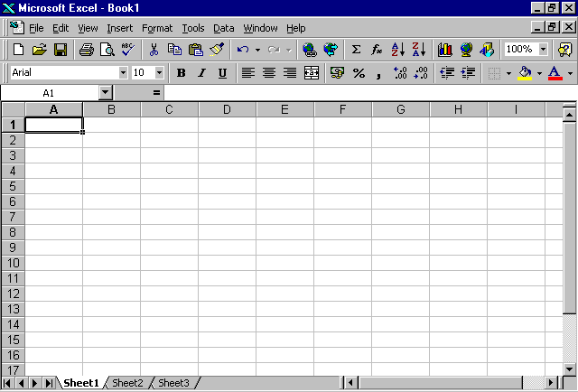Select row 7 header

pos(13,217)
